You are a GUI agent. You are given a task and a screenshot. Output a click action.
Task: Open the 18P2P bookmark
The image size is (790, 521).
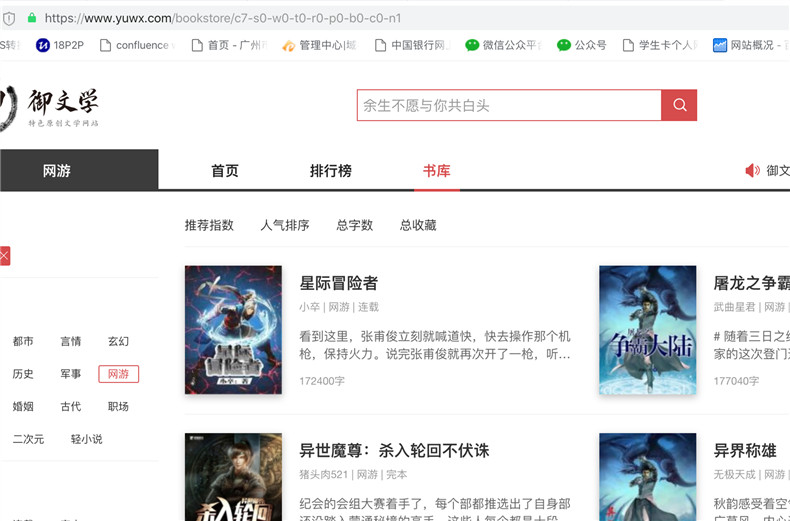pos(60,45)
